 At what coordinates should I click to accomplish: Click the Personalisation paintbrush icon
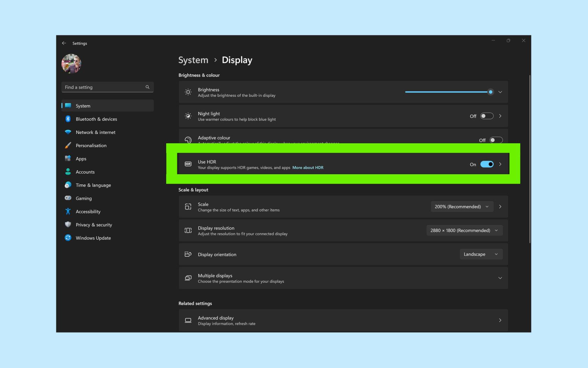coord(68,145)
